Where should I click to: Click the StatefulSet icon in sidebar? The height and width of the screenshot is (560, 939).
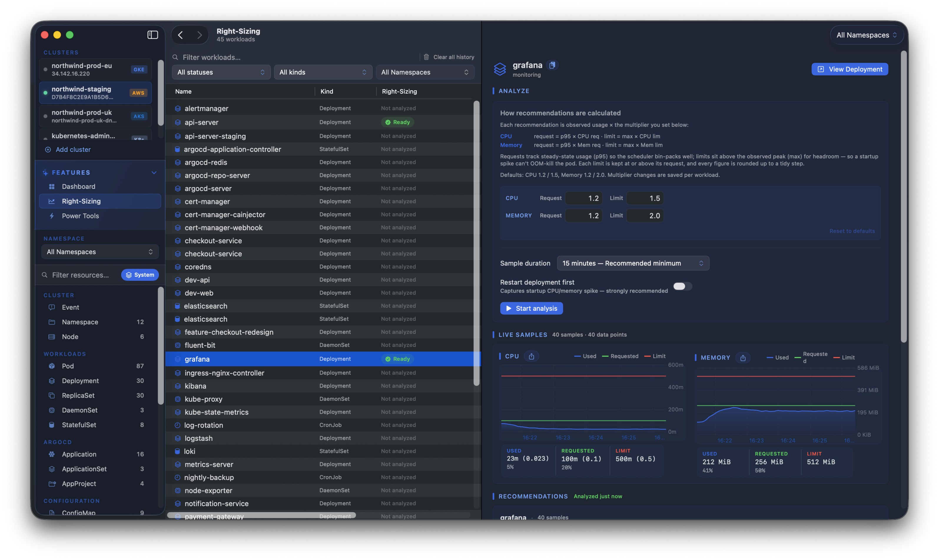point(52,425)
